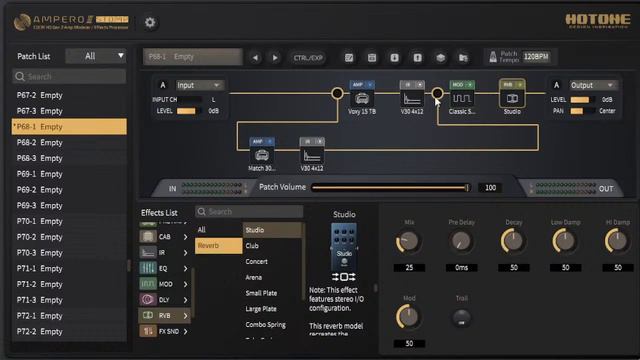Toggle the top V30 4x12 IR power switch
640x360 pixels.
tap(420, 84)
